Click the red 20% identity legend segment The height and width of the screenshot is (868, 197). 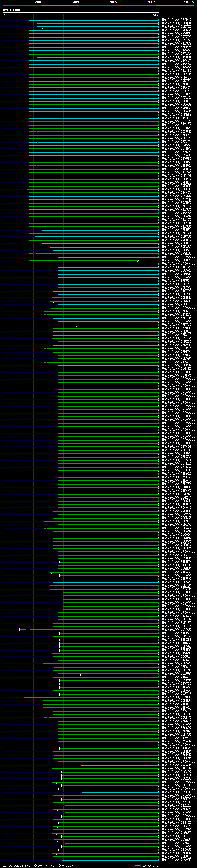22,6
